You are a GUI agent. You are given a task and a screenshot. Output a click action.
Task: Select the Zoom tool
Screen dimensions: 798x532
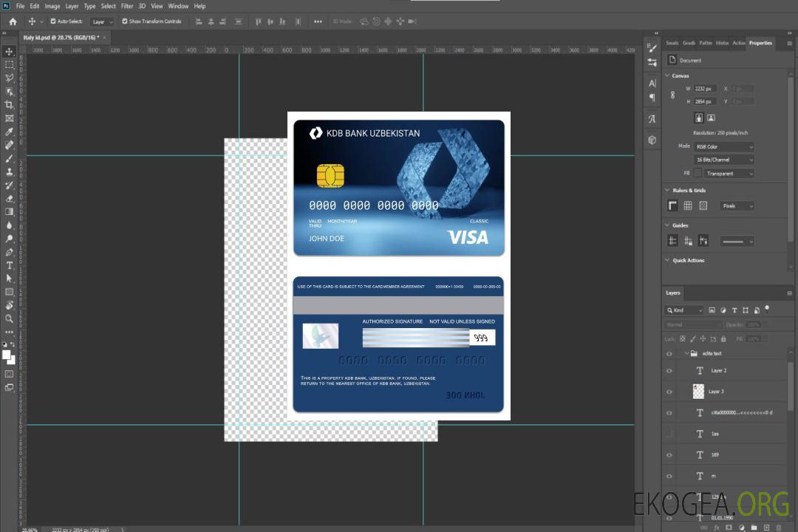[x=9, y=318]
